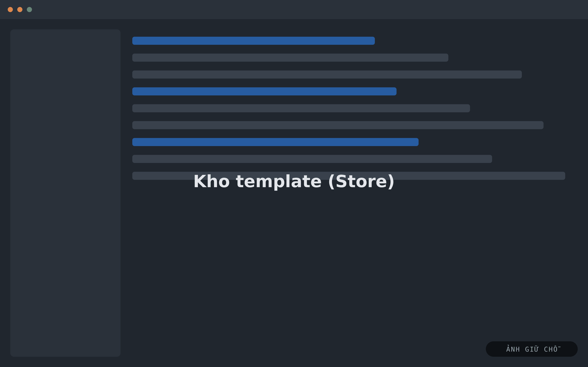This screenshot has height=367, width=588.
Task: Click the 'ẢNH GIỮ CHỖ' badge
Action: (x=532, y=349)
